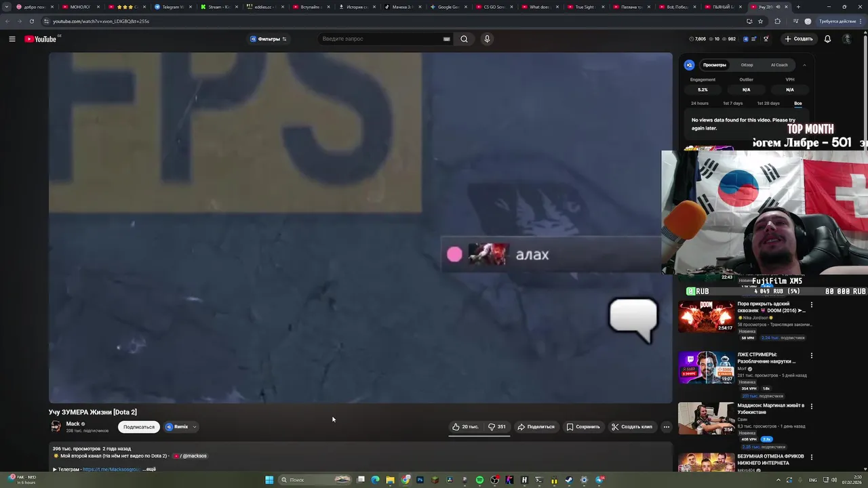Open Photoshop from taskbar
868x488 pixels.
pyautogui.click(x=420, y=480)
